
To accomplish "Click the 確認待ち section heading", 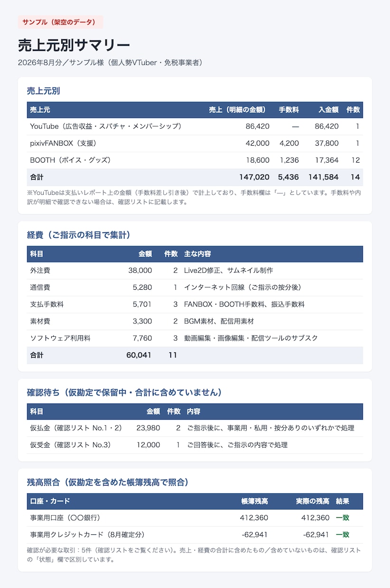I will [124, 393].
